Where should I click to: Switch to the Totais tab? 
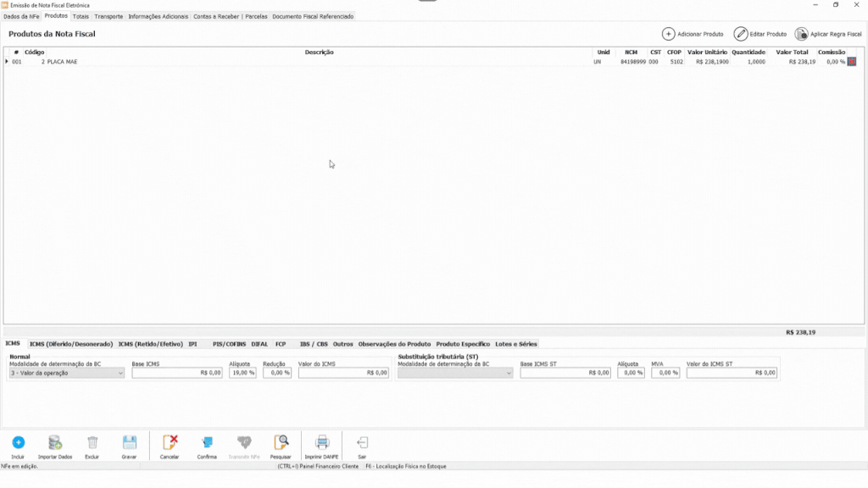pyautogui.click(x=81, y=16)
